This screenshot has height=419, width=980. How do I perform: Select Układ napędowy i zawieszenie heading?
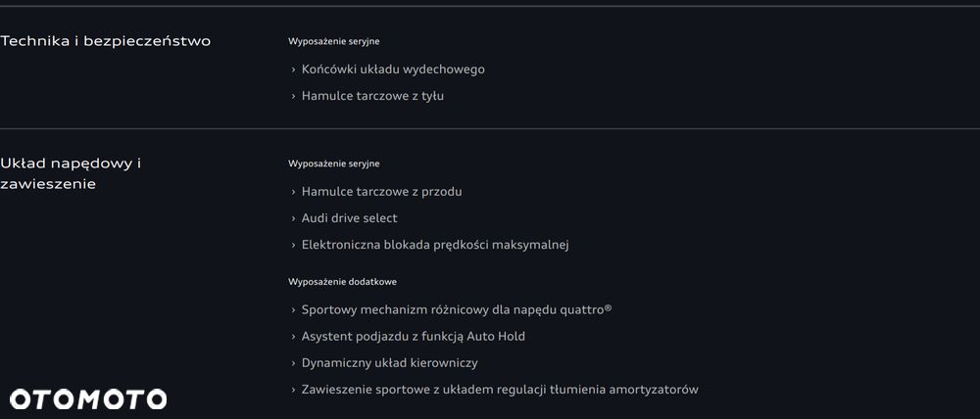[x=71, y=173]
